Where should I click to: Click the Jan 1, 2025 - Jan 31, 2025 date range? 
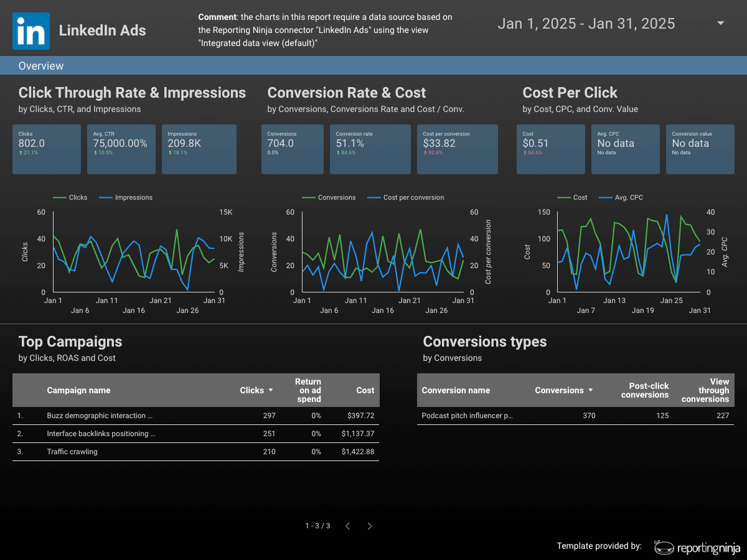(586, 24)
